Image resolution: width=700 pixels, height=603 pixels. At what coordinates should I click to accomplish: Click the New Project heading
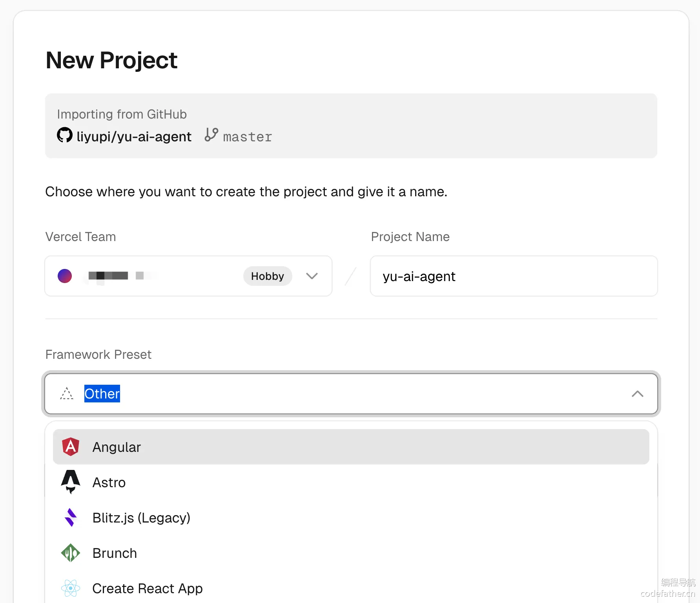[x=111, y=60]
